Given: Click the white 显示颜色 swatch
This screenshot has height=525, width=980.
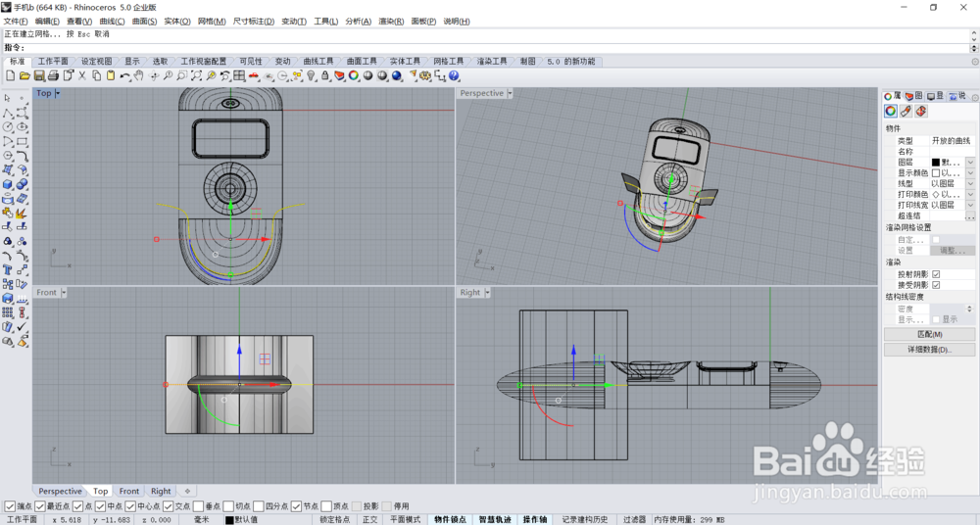Looking at the screenshot, I should [x=936, y=173].
